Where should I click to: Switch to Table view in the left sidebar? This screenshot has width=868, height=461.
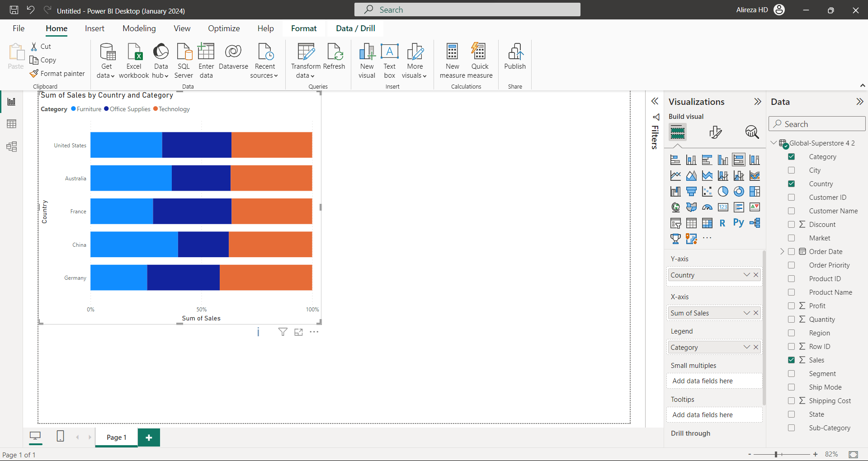point(12,123)
